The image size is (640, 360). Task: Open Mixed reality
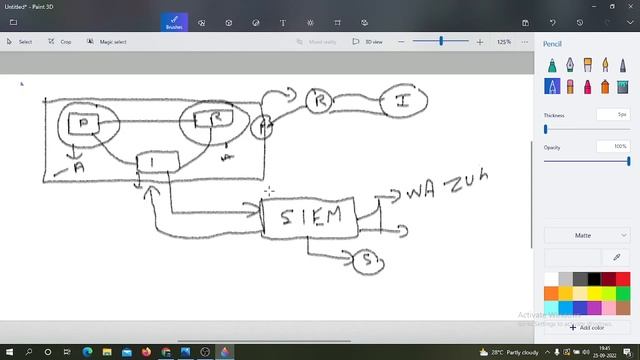tap(316, 42)
